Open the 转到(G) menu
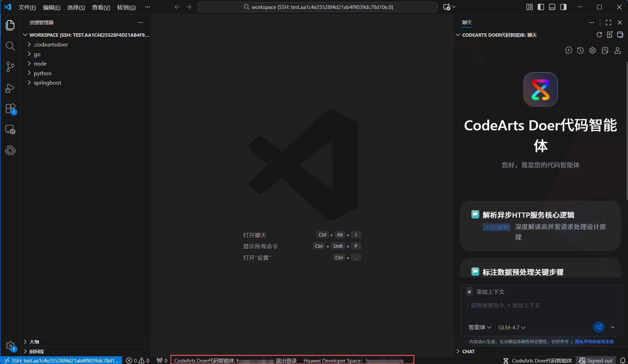This screenshot has height=364, width=628. tap(126, 7)
